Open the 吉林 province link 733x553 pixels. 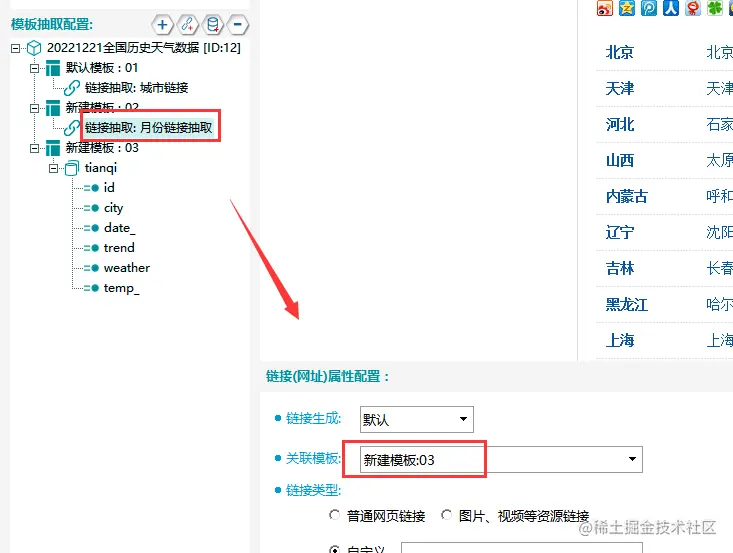tap(619, 268)
